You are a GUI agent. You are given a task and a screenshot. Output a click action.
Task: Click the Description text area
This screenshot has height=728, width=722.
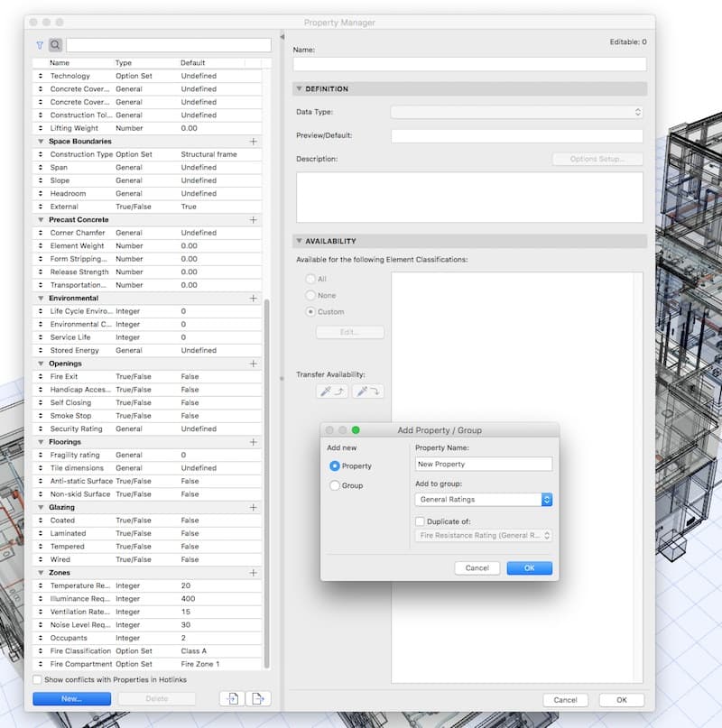[x=469, y=198]
